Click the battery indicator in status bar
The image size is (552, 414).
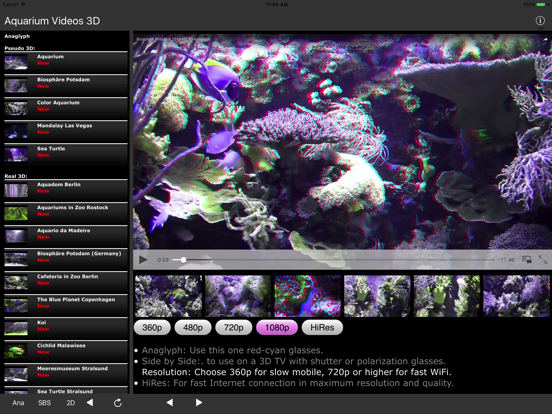pos(541,4)
